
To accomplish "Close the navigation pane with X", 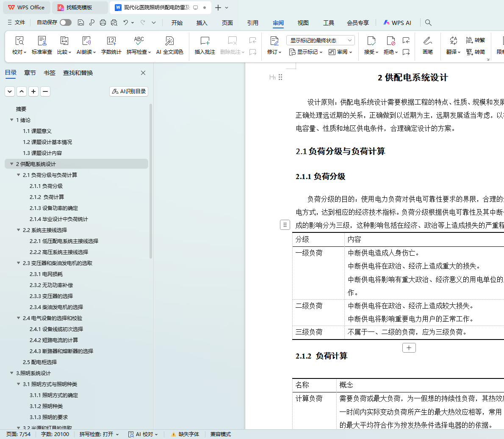I will 143,73.
